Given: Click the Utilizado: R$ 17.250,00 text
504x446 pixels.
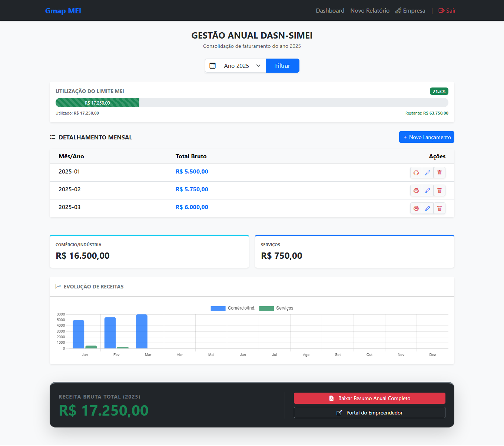Looking at the screenshot, I should click(x=77, y=113).
